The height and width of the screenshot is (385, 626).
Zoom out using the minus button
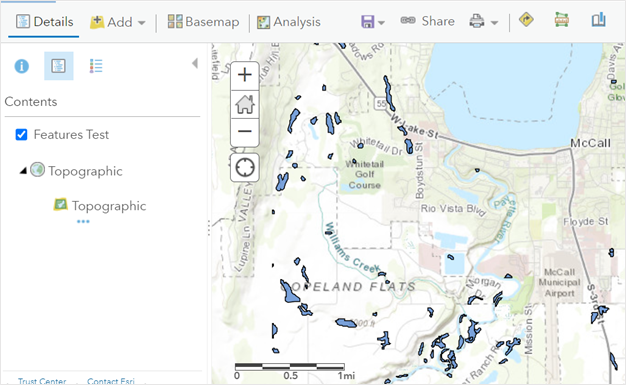pyautogui.click(x=245, y=132)
